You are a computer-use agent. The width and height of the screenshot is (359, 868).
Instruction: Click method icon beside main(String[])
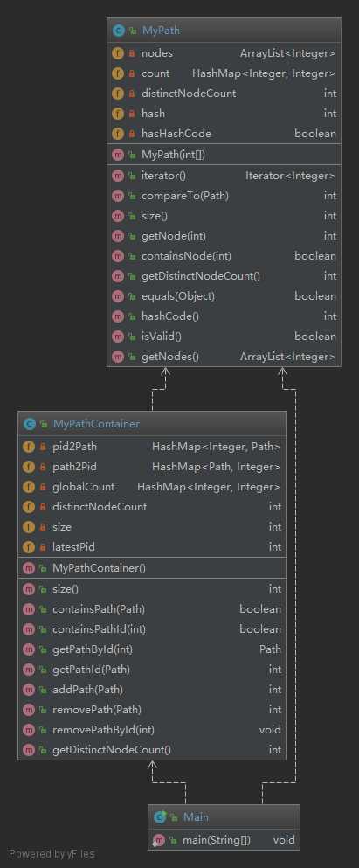coord(159,840)
